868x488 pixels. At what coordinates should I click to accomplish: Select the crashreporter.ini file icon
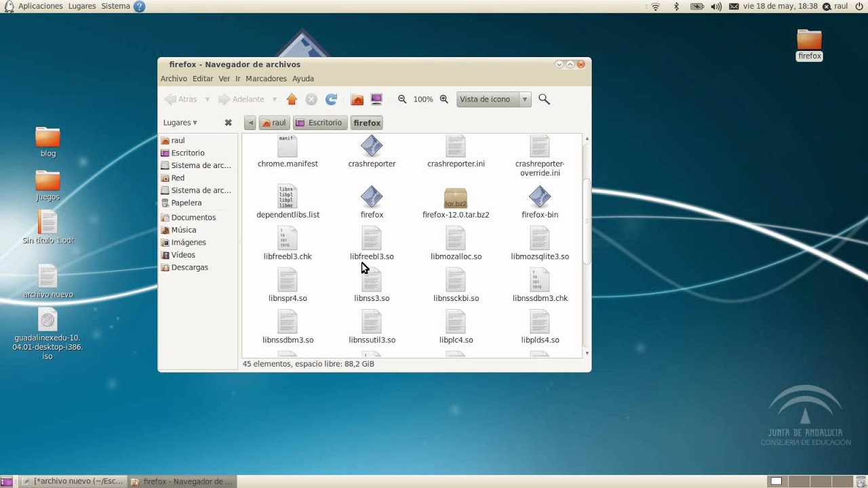point(456,146)
